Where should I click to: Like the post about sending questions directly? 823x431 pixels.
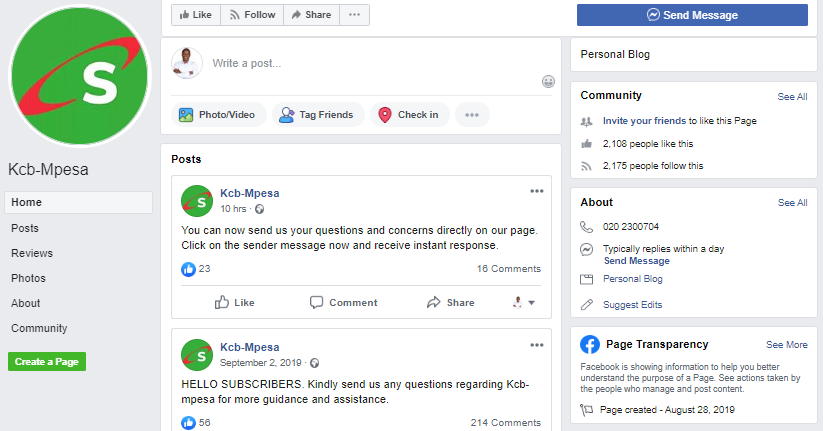click(235, 302)
